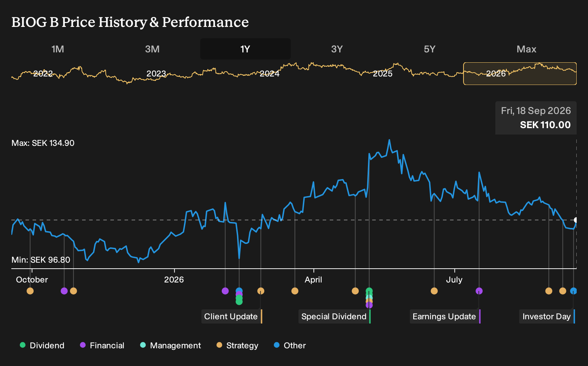The image size is (588, 366).
Task: Click the blue Other dot above Investor Day
Action: [573, 291]
